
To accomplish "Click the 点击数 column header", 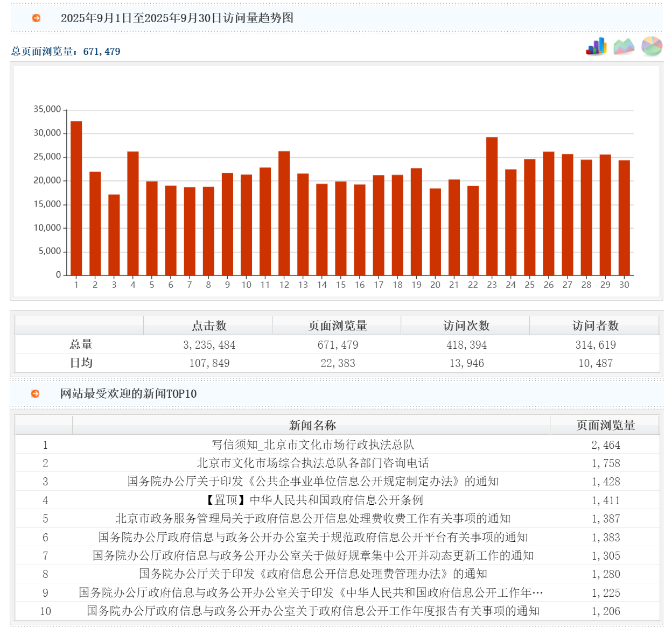I will point(209,326).
